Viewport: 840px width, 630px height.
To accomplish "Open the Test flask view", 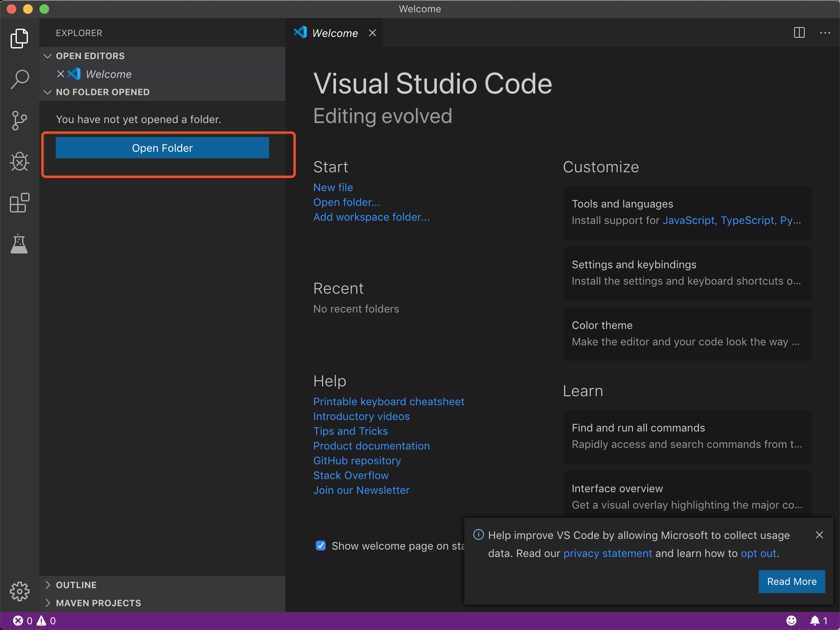I will (x=19, y=244).
